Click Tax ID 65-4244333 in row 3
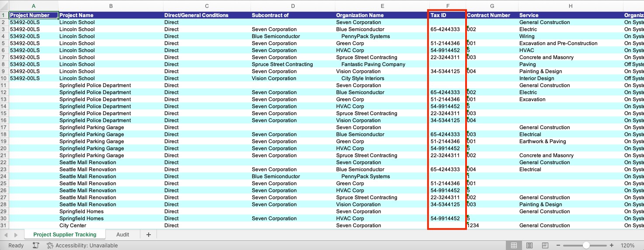The height and width of the screenshot is (250, 644). (445, 29)
